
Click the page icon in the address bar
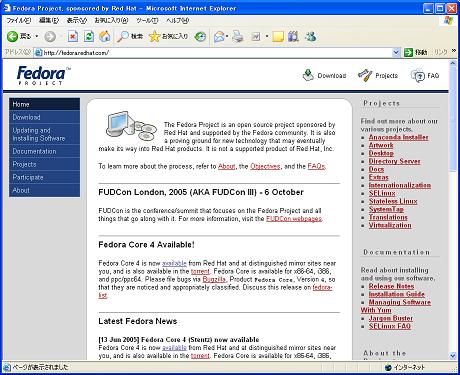point(39,53)
